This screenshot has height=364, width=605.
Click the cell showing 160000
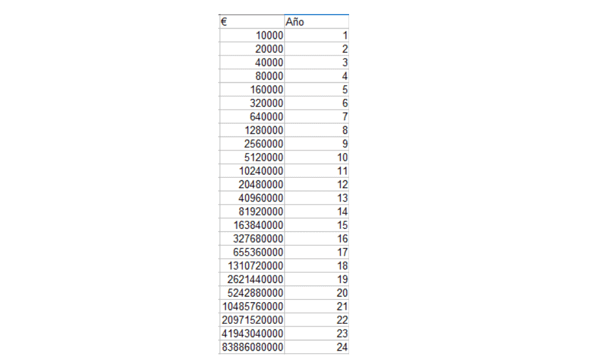click(252, 89)
